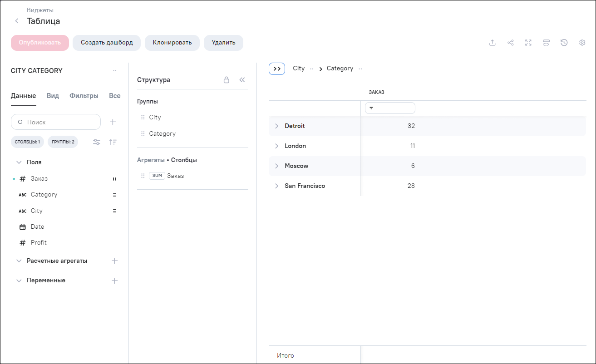Click the calendar icon of Date field
The image size is (596, 364).
pos(23,226)
